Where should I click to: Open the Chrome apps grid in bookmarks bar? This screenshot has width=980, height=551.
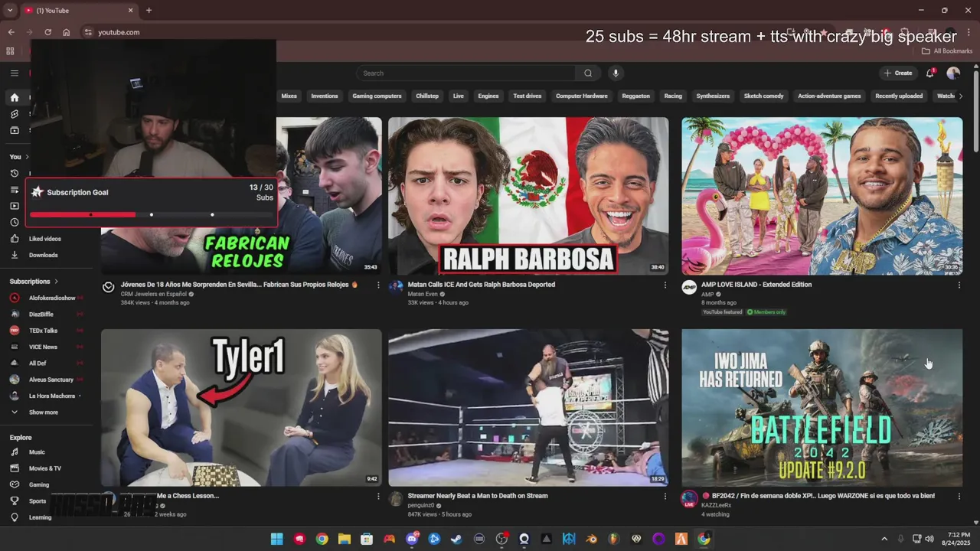(10, 51)
